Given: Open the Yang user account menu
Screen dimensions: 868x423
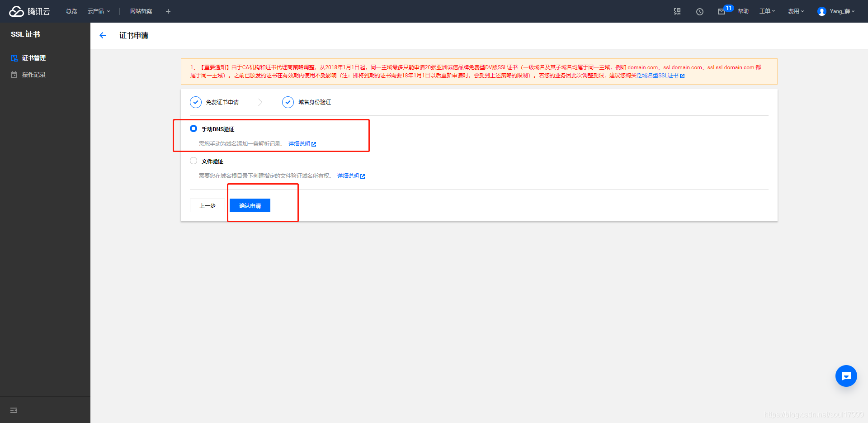Looking at the screenshot, I should [x=836, y=11].
